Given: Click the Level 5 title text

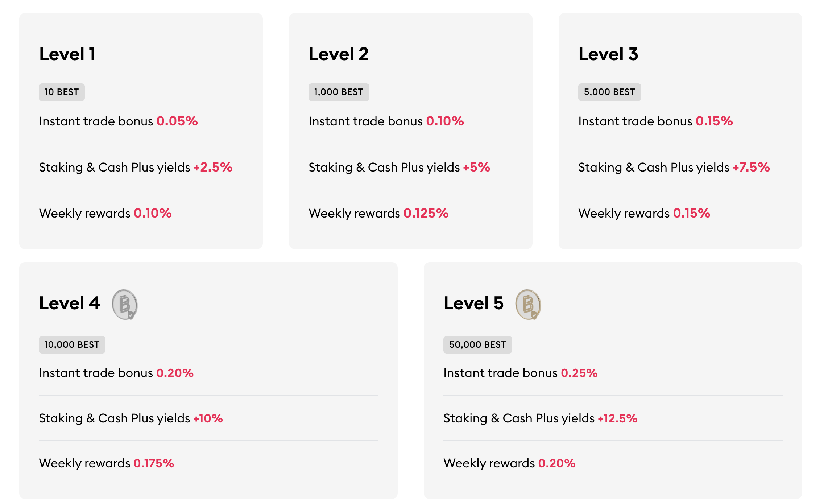Looking at the screenshot, I should click(474, 303).
